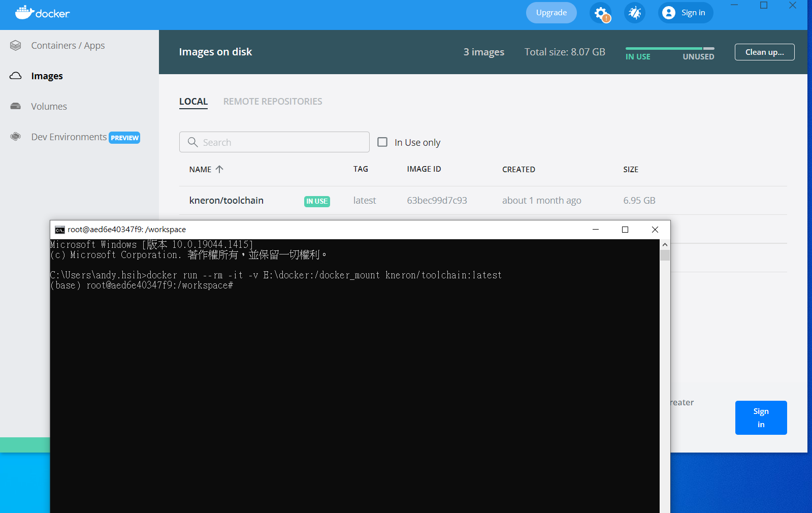This screenshot has height=513, width=812.
Task: Sort by SIZE column header
Action: 631,170
